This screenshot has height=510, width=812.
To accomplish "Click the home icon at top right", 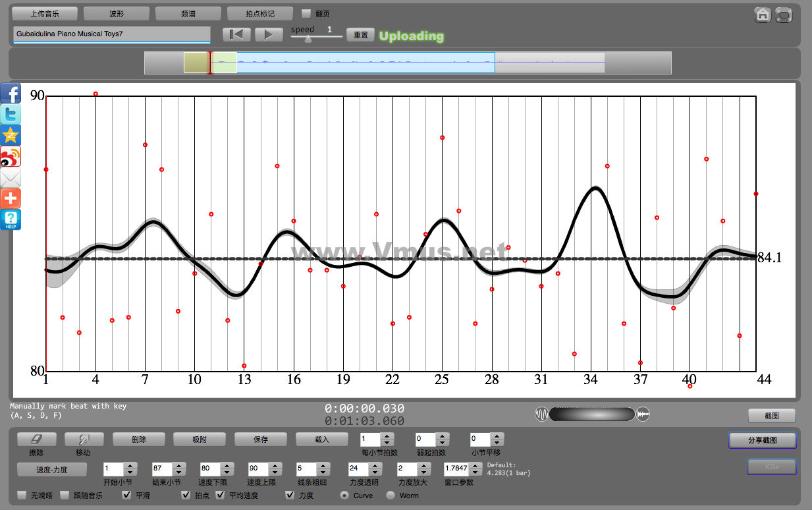I will pos(763,14).
